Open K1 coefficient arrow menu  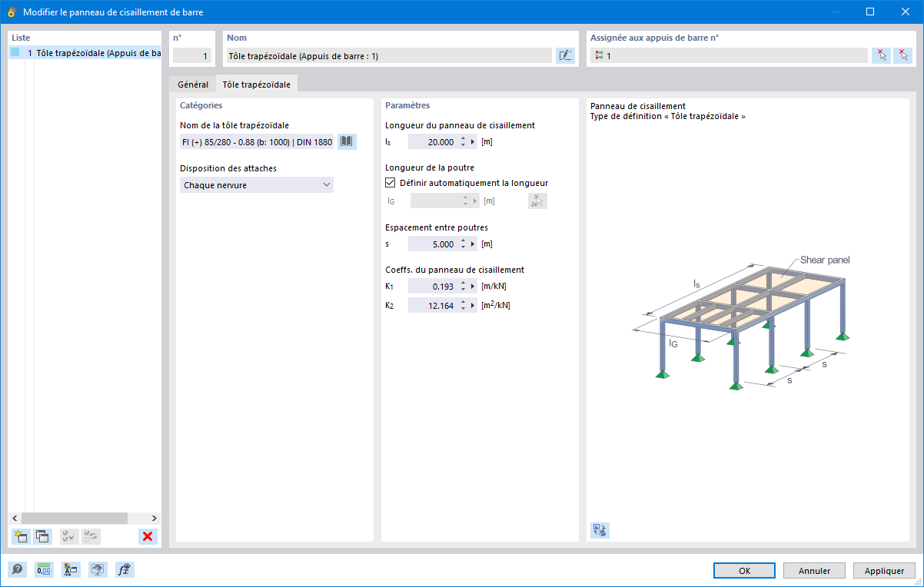pos(474,286)
